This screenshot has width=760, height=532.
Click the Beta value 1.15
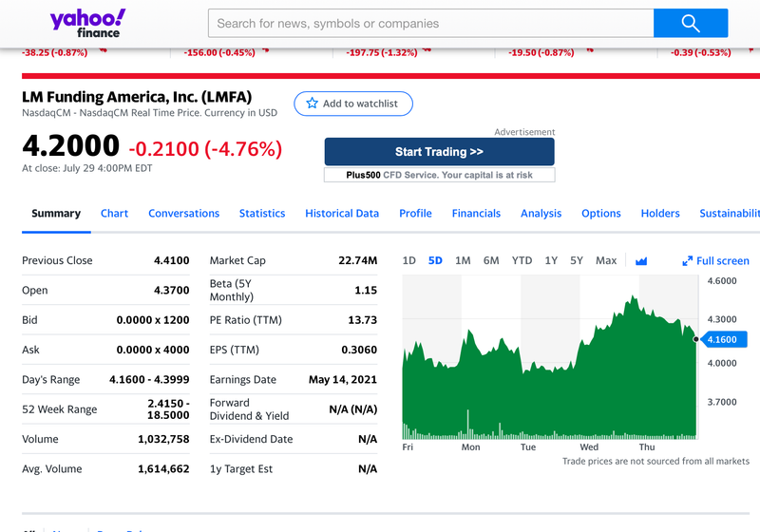point(366,290)
